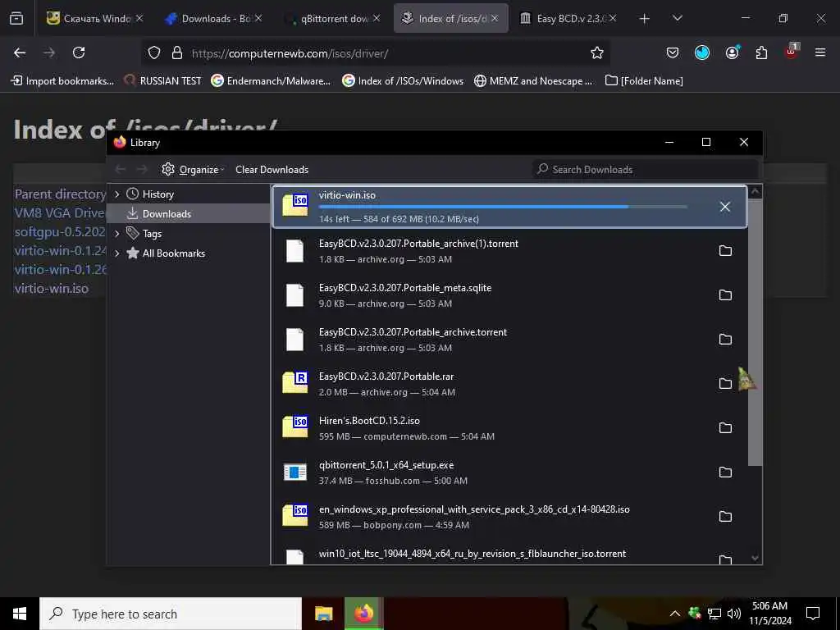Open the Parent directory link

[60, 194]
